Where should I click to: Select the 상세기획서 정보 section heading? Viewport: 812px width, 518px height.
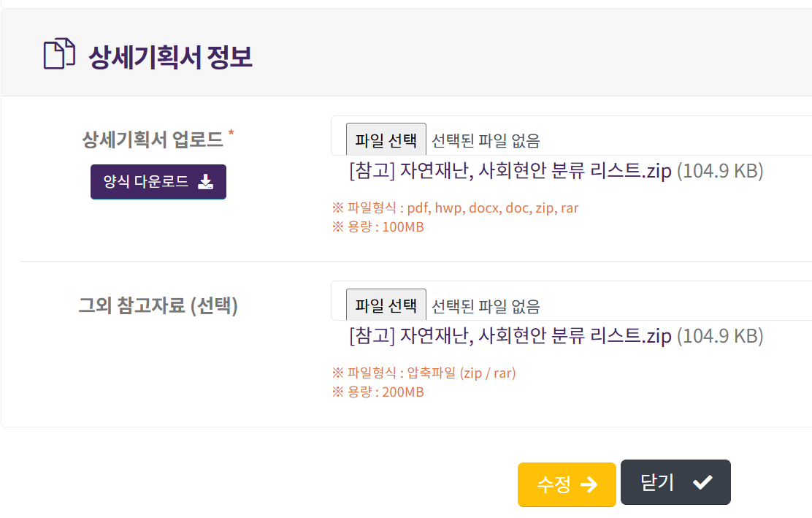coord(170,56)
